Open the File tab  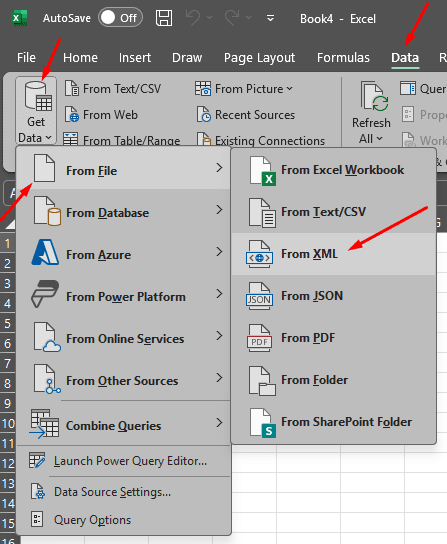tap(26, 58)
